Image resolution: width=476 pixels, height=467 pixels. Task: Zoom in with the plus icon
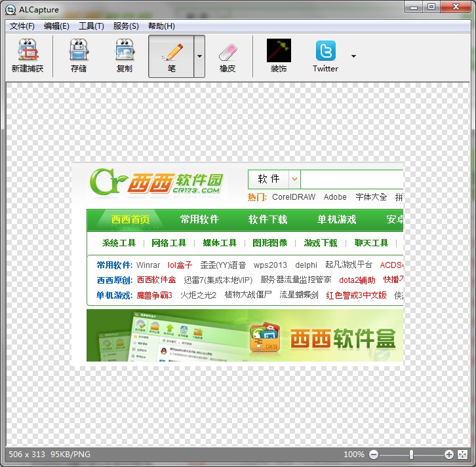pyautogui.click(x=448, y=455)
